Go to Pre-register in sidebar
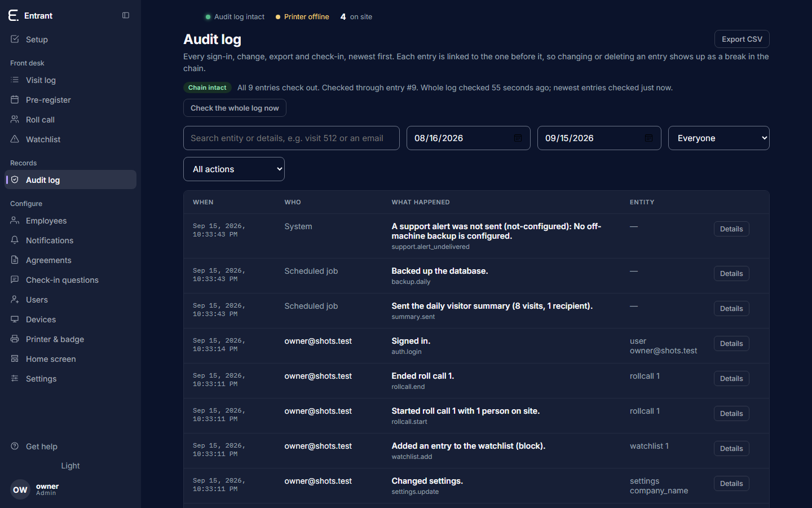Screen dimensions: 812x508 [70, 100]
